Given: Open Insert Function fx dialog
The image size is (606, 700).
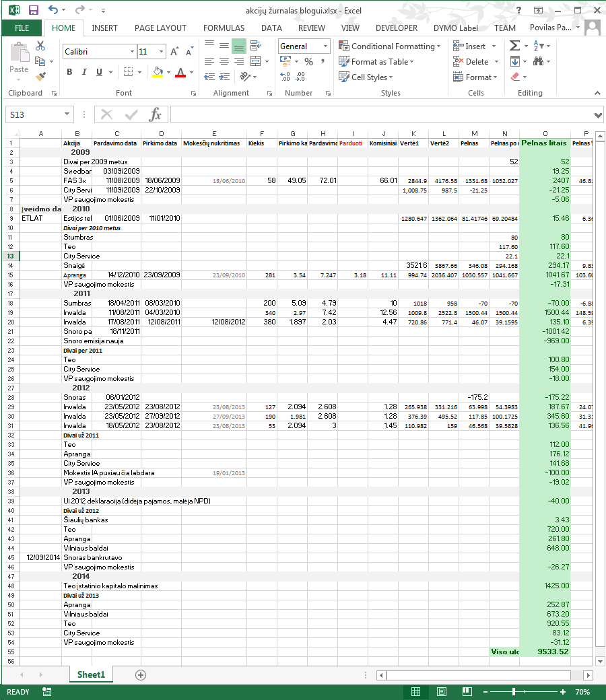Looking at the screenshot, I should [155, 114].
